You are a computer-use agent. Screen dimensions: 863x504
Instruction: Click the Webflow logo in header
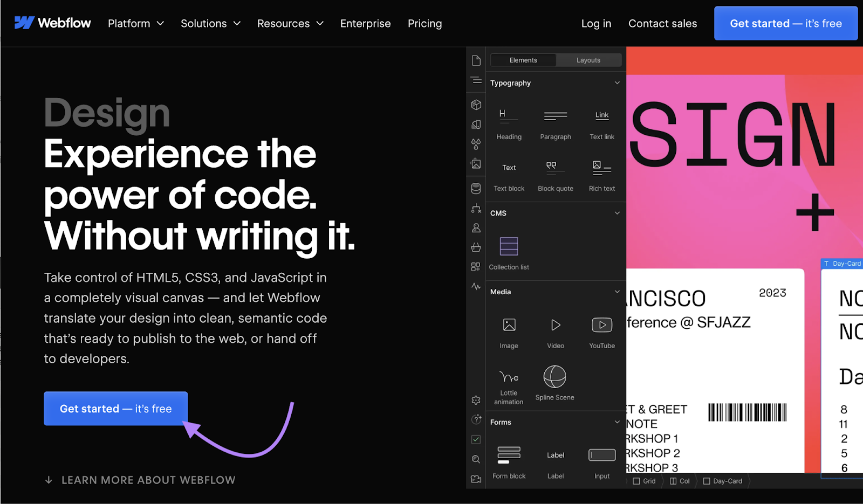tap(52, 23)
